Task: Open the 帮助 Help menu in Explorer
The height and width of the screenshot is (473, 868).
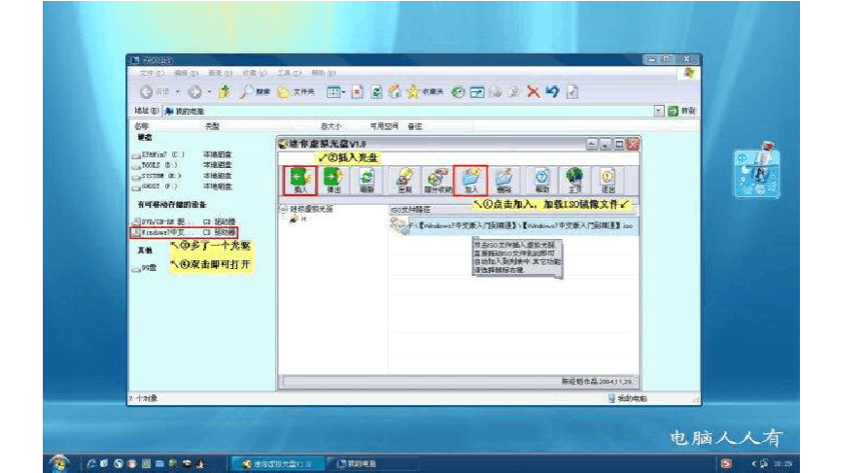Action: (323, 73)
